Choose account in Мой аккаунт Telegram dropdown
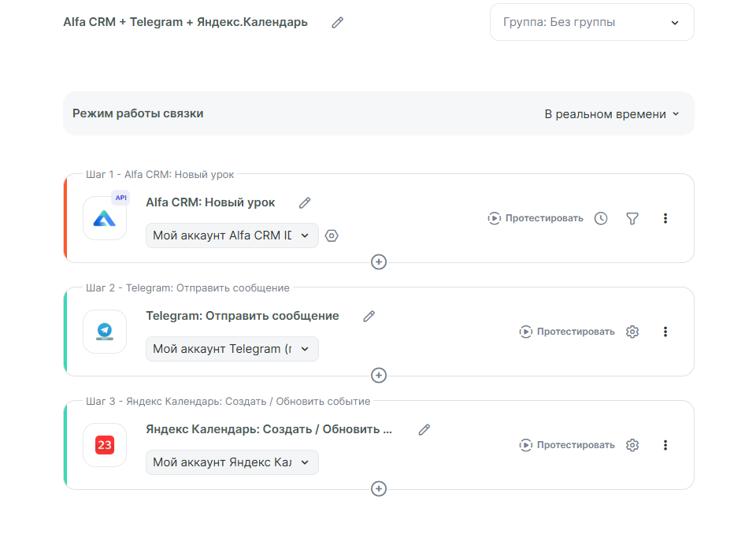This screenshot has width=756, height=560. click(x=232, y=349)
